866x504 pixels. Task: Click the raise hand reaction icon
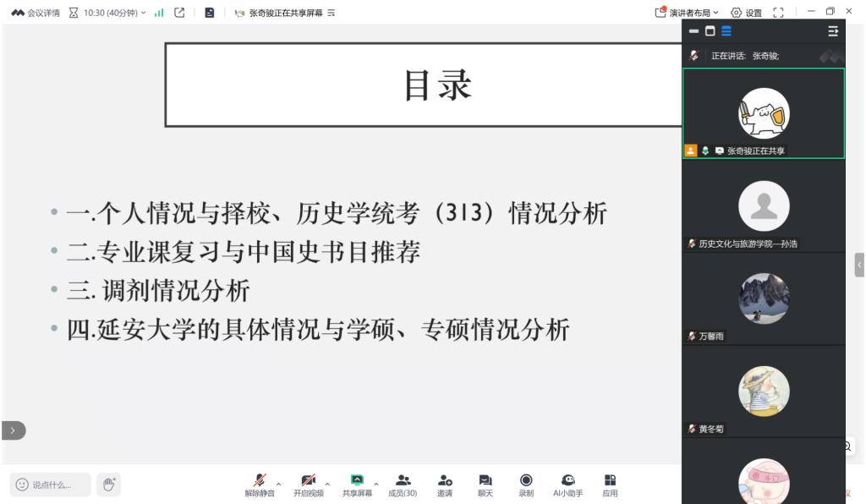click(x=108, y=485)
